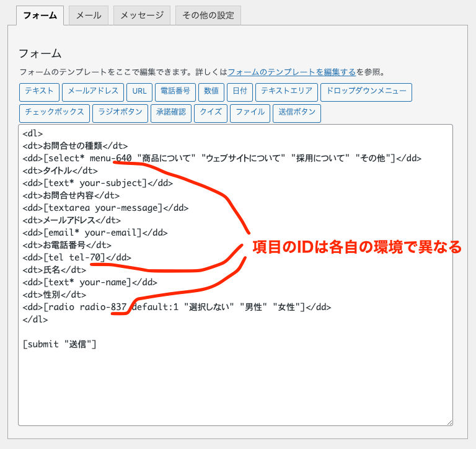Viewport: 476px width, 449px height.
Task: Insert a チェックボックス form tag
Action: [x=55, y=113]
